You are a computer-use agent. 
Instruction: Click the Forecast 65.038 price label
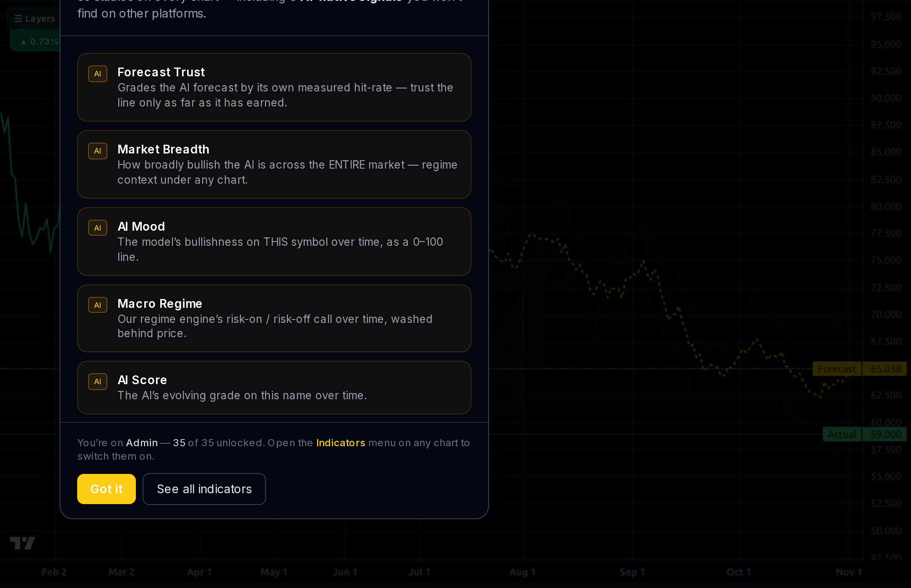pos(860,369)
